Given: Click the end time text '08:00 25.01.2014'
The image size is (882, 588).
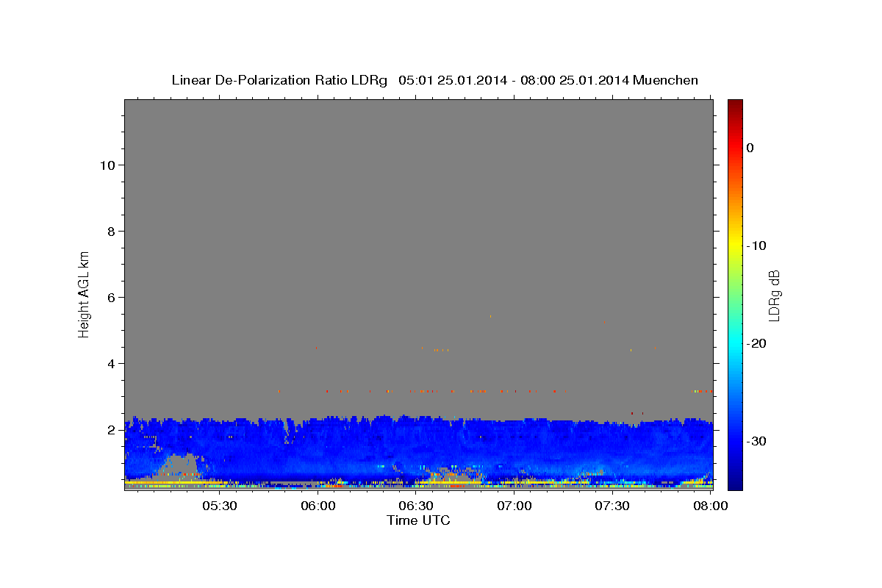Looking at the screenshot, I should 574,80.
